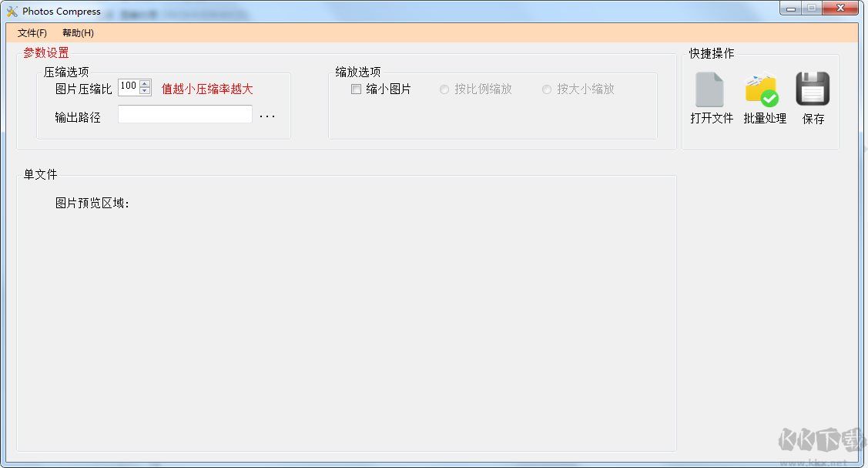868x468 pixels.
Task: Maximize the Photos Compress window
Action: (x=812, y=8)
